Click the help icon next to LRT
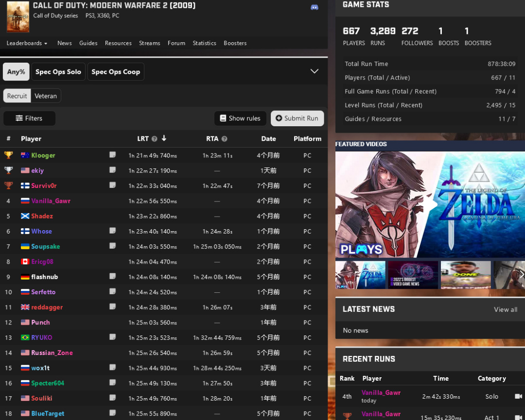Screen dimensions: 525x420 point(154,139)
